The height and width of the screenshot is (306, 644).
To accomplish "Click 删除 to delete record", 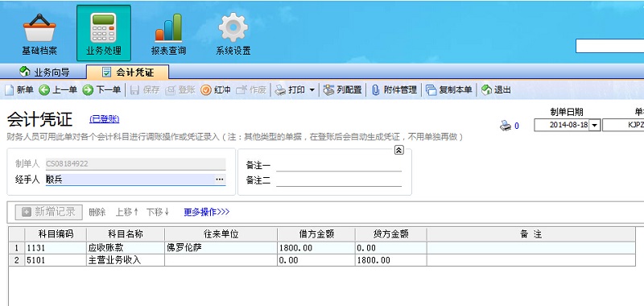I will pos(97,212).
